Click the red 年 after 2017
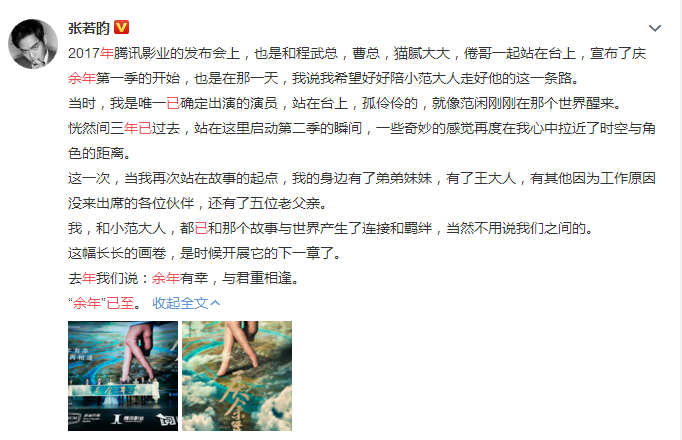The image size is (682, 440). [107, 53]
